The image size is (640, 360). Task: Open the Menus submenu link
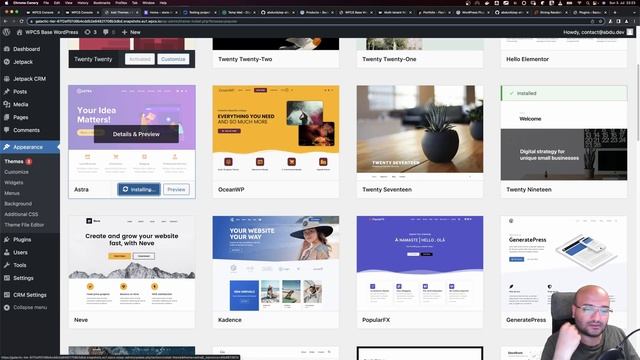coord(12,193)
